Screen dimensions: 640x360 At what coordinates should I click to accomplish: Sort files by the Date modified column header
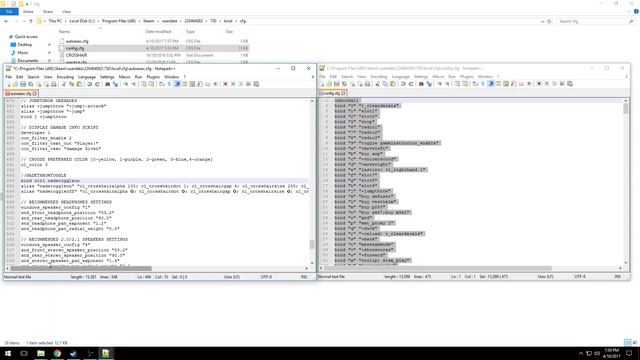tap(158, 31)
